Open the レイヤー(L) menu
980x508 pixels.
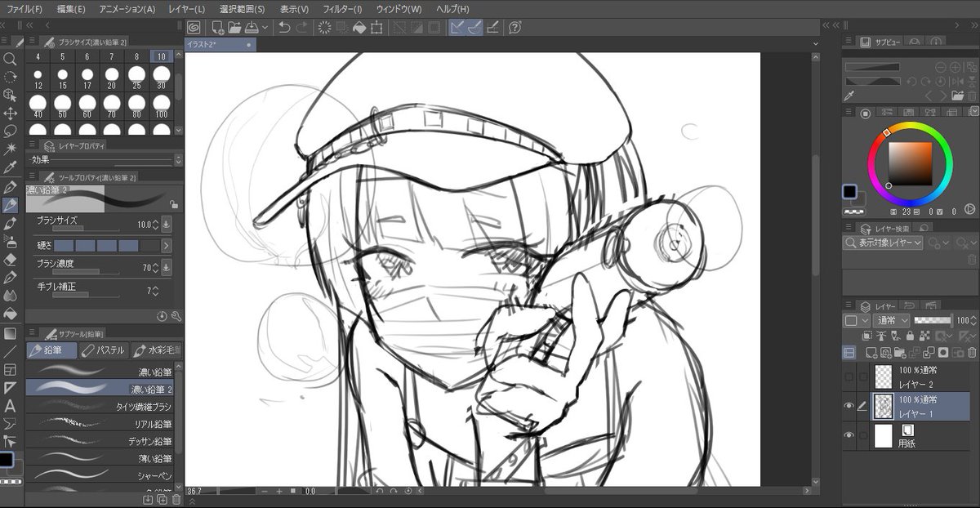click(x=187, y=9)
